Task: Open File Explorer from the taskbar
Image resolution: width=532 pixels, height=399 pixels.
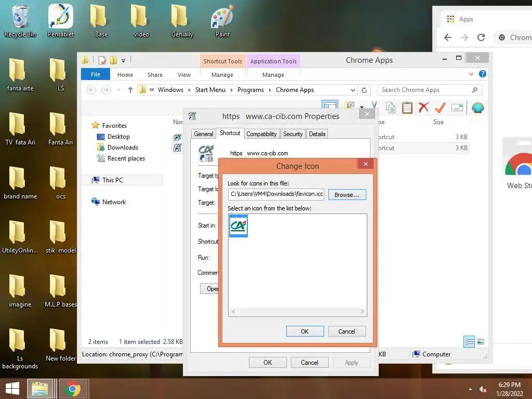Action: tap(39, 389)
